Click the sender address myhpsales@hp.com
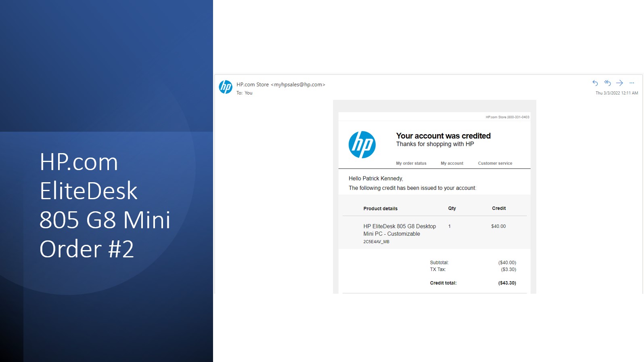Viewport: 644px width, 362px height. click(298, 84)
